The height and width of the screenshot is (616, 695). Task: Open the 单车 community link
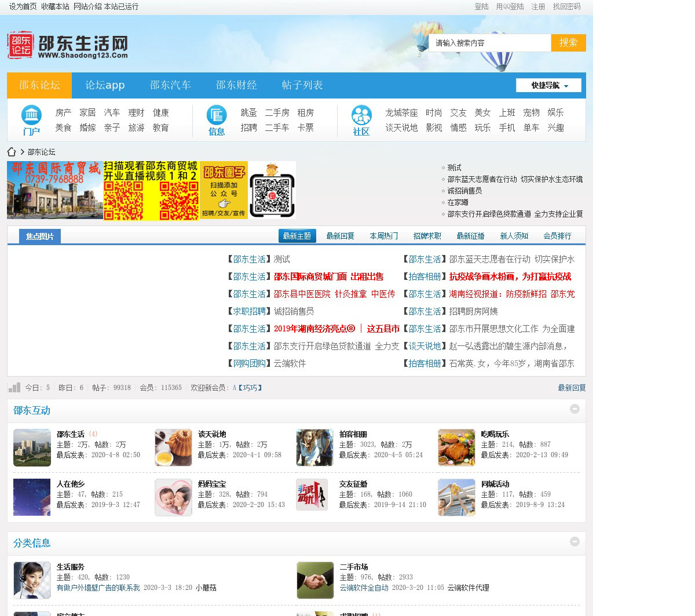click(531, 127)
